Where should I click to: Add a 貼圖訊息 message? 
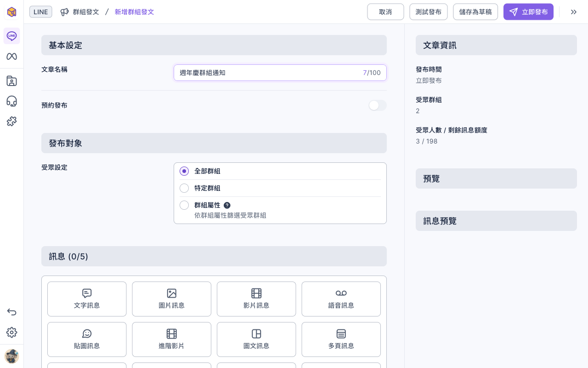[87, 339]
